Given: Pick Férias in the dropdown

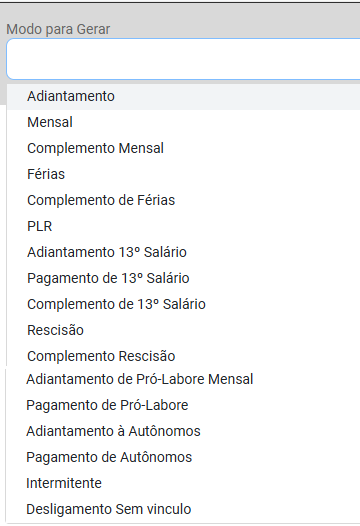Looking at the screenshot, I should (184, 174).
